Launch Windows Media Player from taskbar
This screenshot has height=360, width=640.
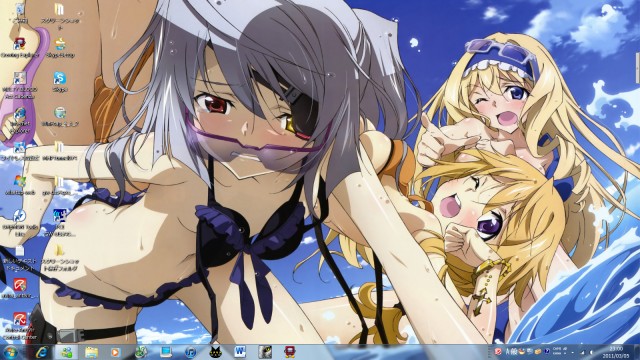coord(116,352)
